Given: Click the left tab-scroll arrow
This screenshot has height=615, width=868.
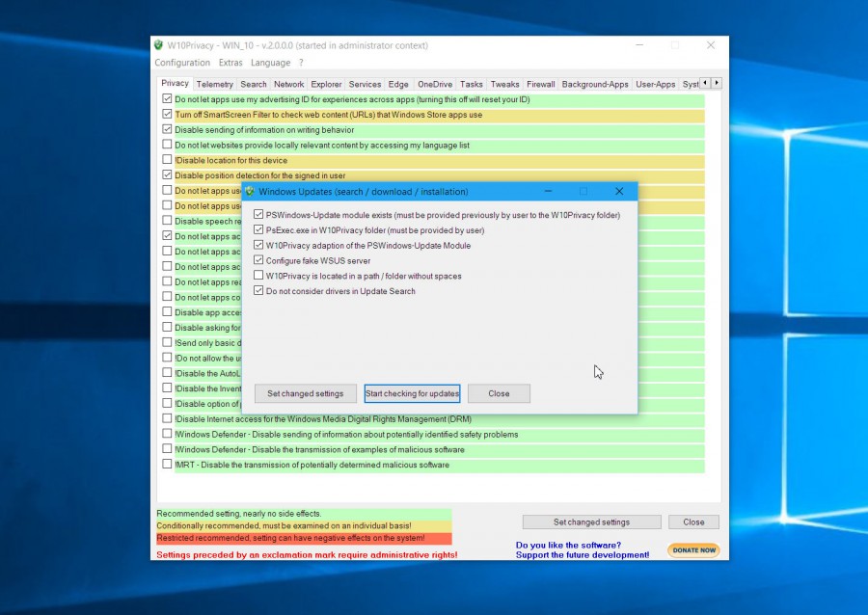Looking at the screenshot, I should click(703, 84).
